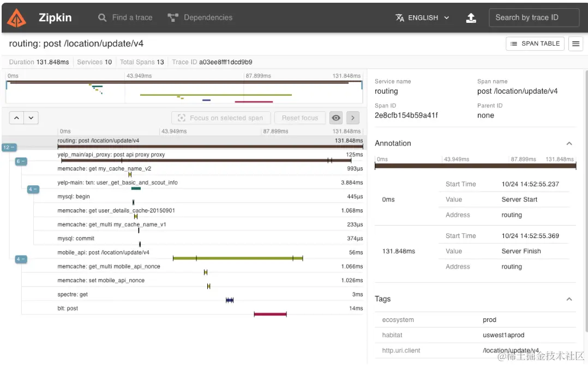Click the Server Start annotation value
The image size is (588, 365).
pyautogui.click(x=519, y=199)
